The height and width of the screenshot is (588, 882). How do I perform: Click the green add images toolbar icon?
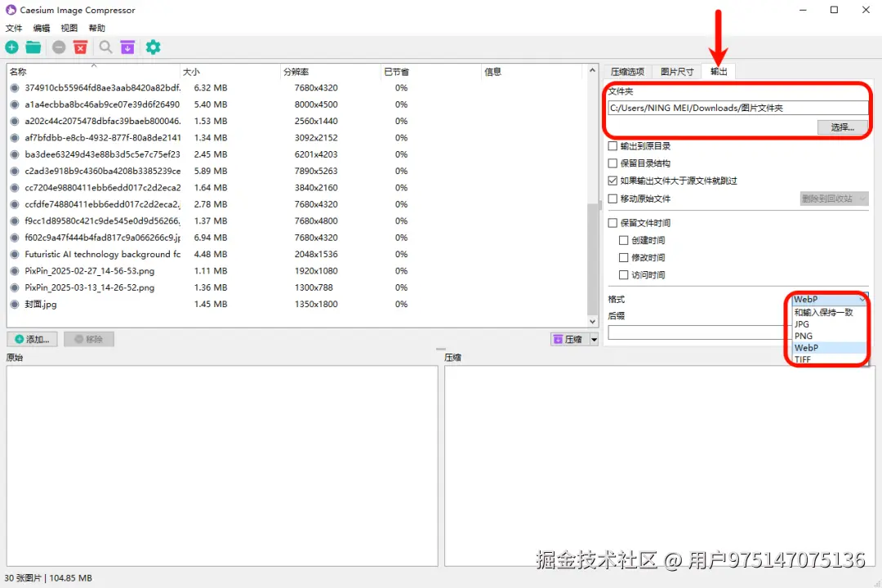pyautogui.click(x=11, y=47)
